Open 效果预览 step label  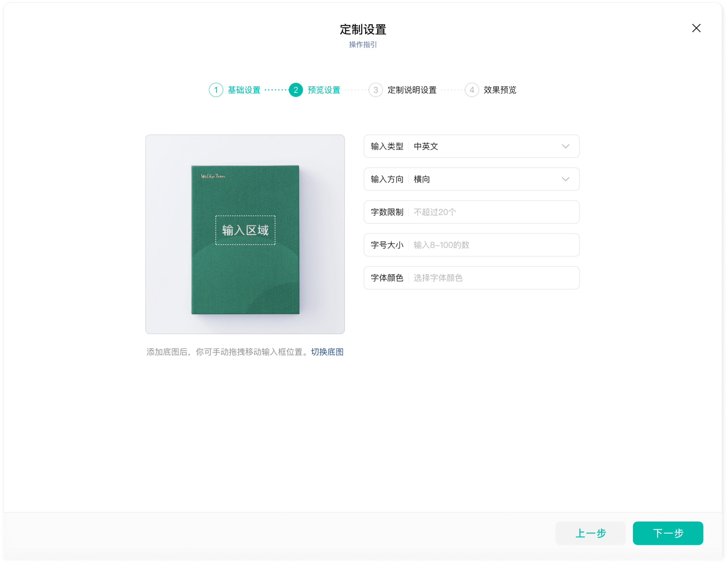click(500, 90)
